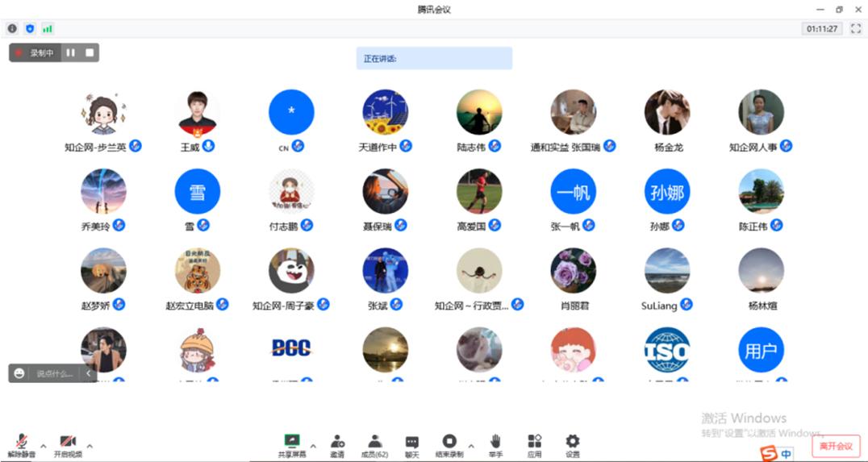Viewport: 868px width, 462px height.
Task: Select 聂保瑞 participant avatar
Action: coord(386,191)
